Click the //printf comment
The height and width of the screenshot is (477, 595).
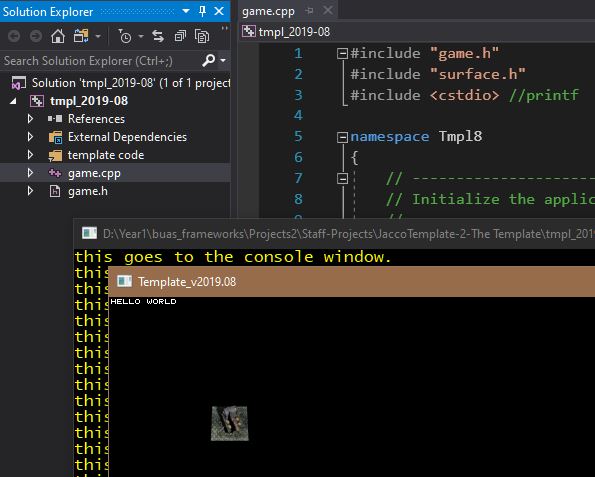(544, 95)
